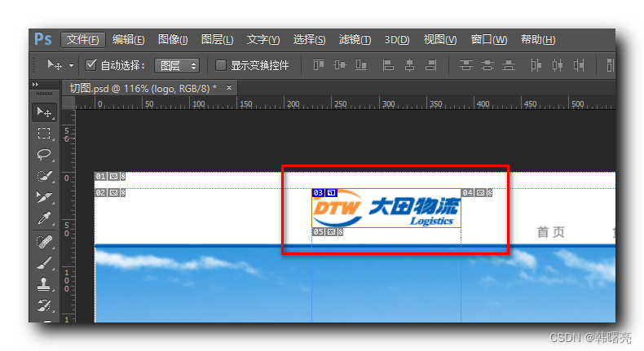Click Distribute left edges icon
The image size is (644, 351).
[x=536, y=65]
